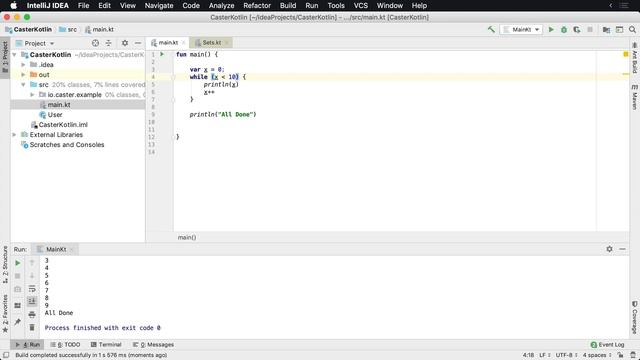Viewport: 640px width, 360px height.
Task: Expand io.caster.example package
Action: pyautogui.click(x=32, y=95)
